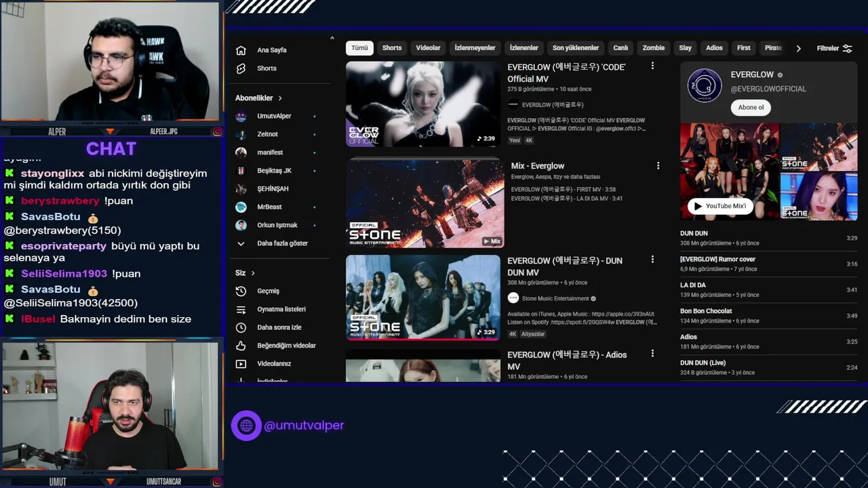Select the First filter chip
The width and height of the screenshot is (868, 488).
tap(744, 48)
